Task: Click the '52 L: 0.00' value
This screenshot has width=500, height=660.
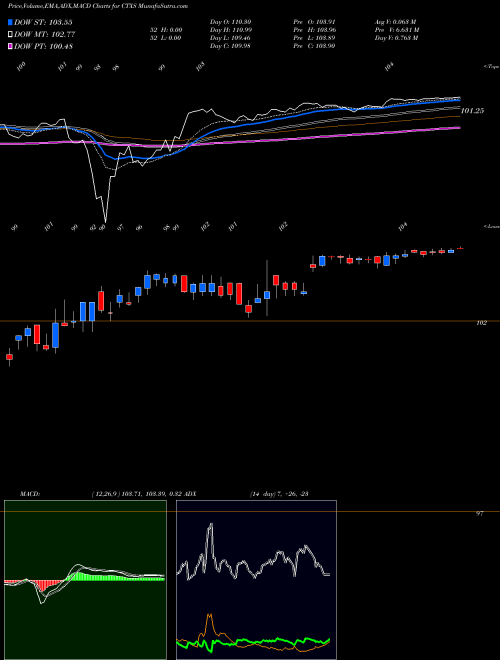Action: (x=165, y=38)
